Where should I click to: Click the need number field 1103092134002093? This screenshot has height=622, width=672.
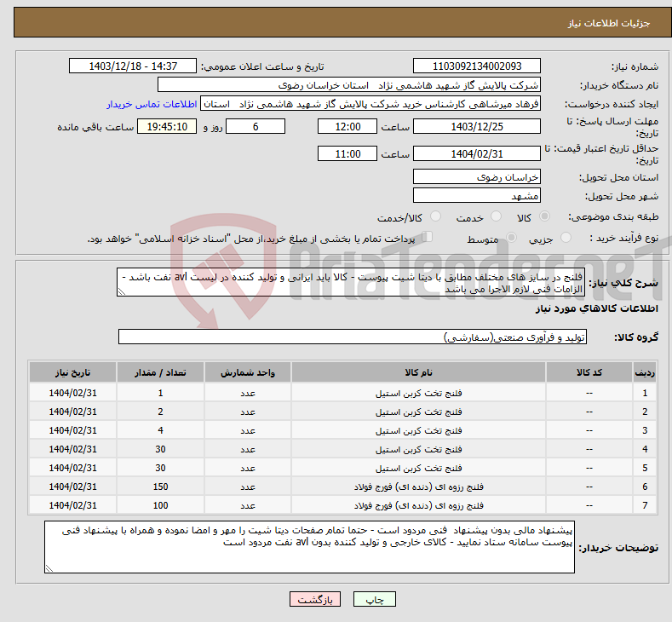[x=477, y=66]
